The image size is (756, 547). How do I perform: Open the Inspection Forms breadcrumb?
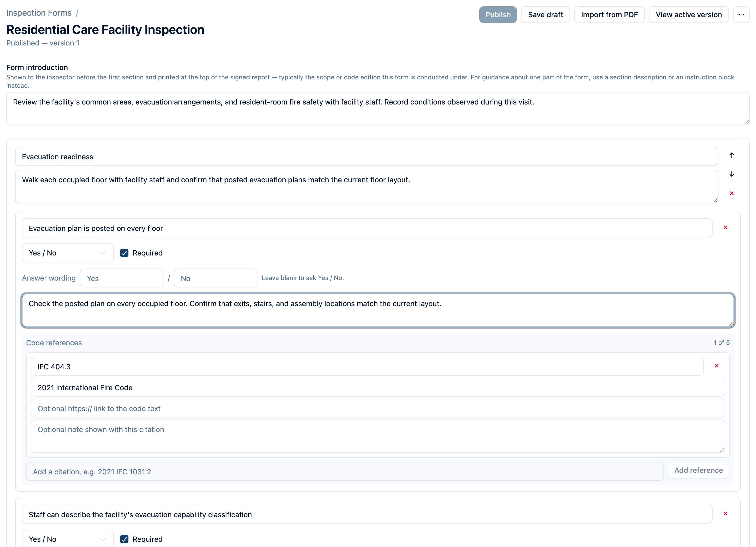pos(39,13)
